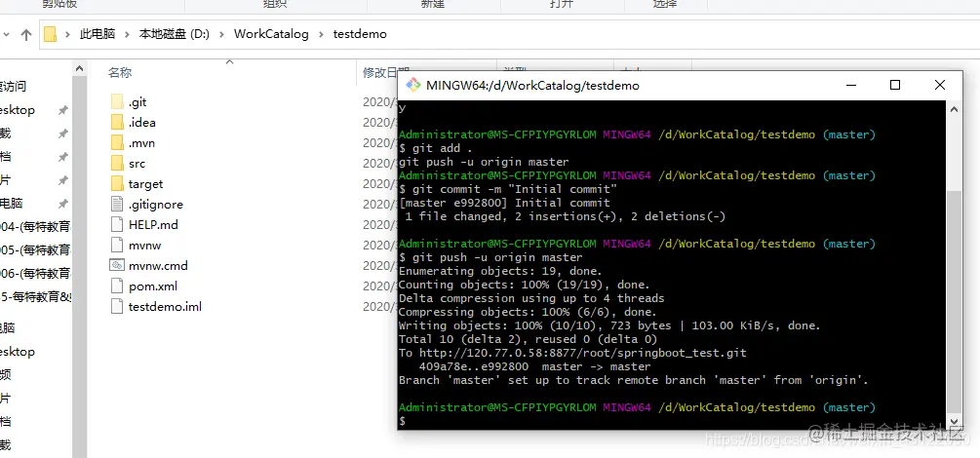The width and height of the screenshot is (980, 458).
Task: Select the .idea file name
Action: click(141, 123)
